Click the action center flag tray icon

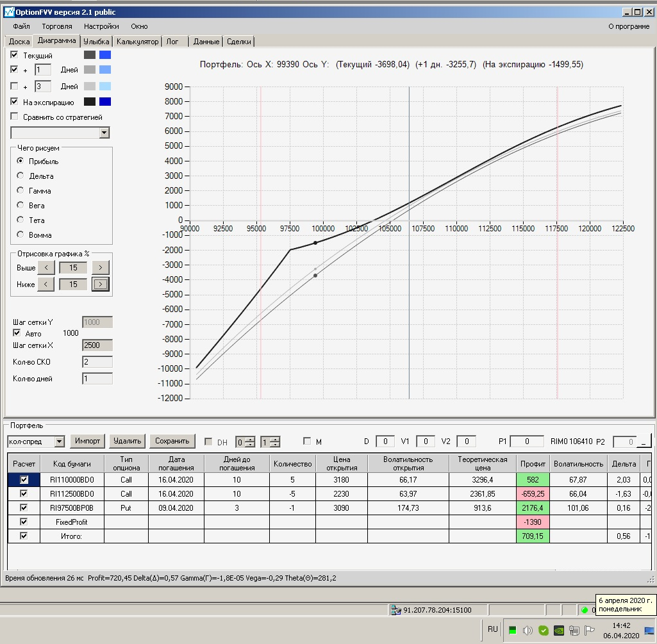click(x=590, y=630)
